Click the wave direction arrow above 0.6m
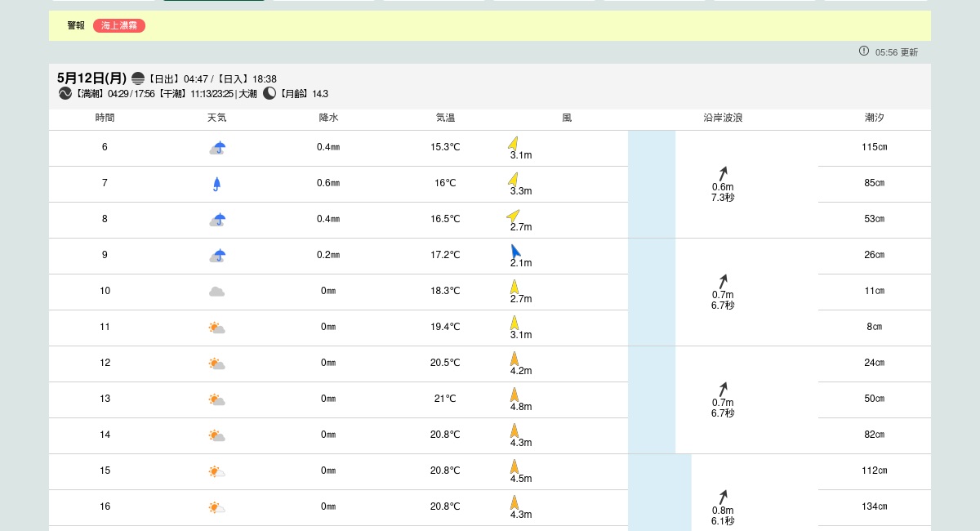The image size is (980, 531). 723,173
